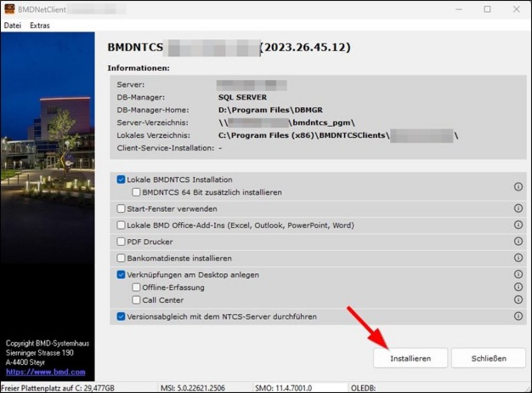Tick the PDF Drucker checkbox

click(x=121, y=242)
